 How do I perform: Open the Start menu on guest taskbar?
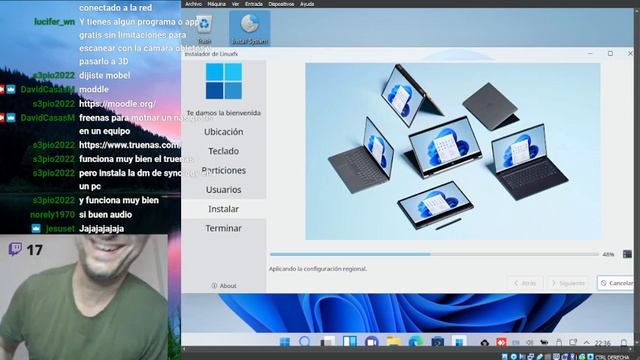[285, 342]
